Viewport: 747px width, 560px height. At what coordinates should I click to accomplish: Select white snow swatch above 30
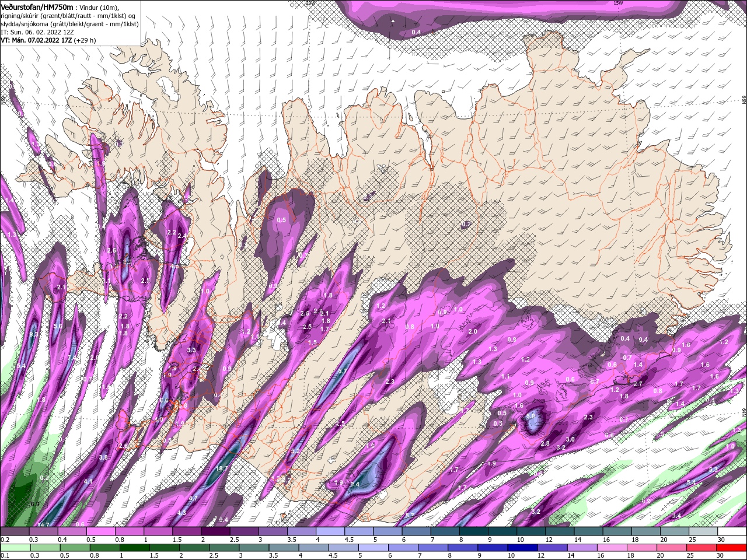[x=732, y=531]
